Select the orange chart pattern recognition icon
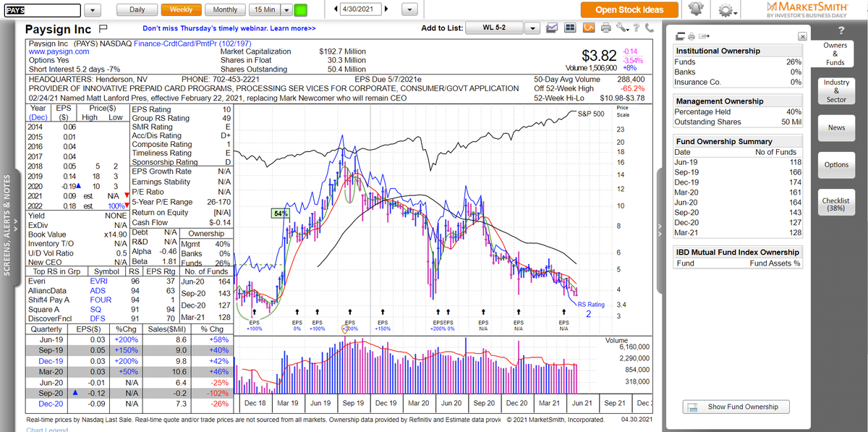 pyautogui.click(x=588, y=27)
